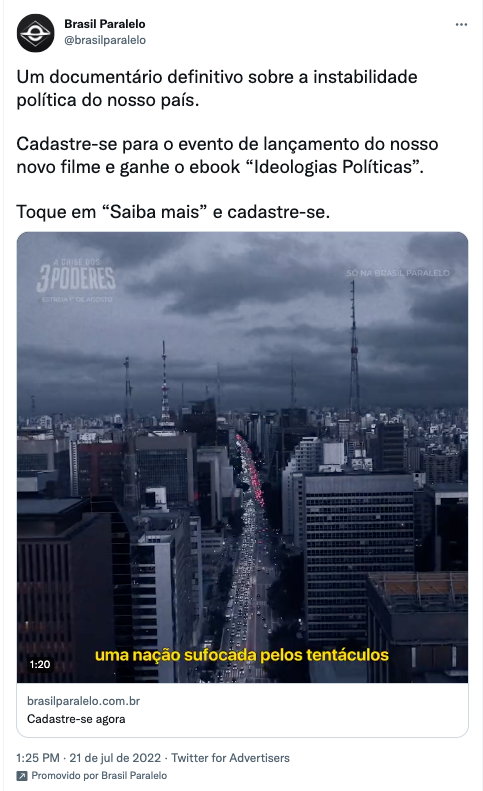This screenshot has width=483, height=791.
Task: Open the three-dot more options menu
Action: pyautogui.click(x=461, y=24)
